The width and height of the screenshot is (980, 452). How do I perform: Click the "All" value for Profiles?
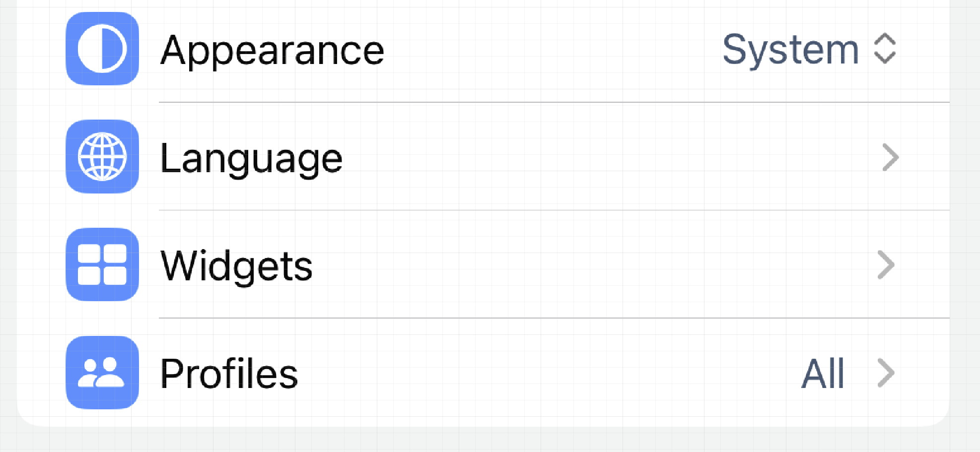coord(823,374)
